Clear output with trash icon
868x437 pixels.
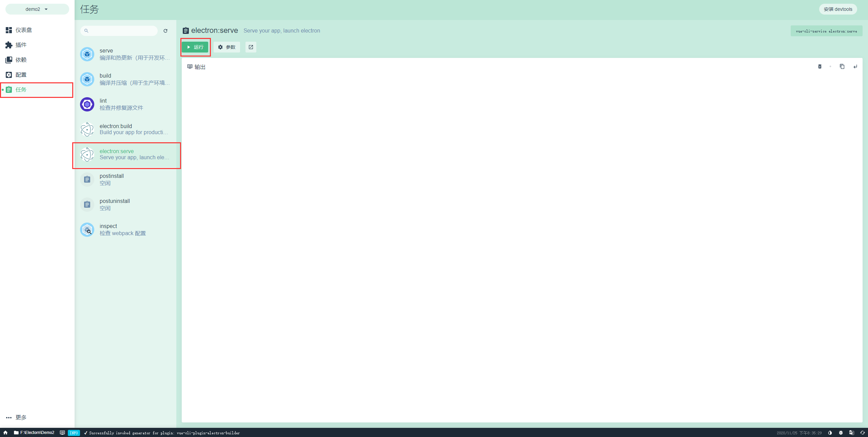pyautogui.click(x=820, y=67)
